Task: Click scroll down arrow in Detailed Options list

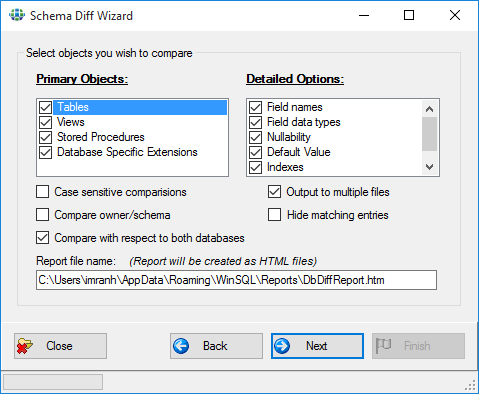Action: click(430, 166)
